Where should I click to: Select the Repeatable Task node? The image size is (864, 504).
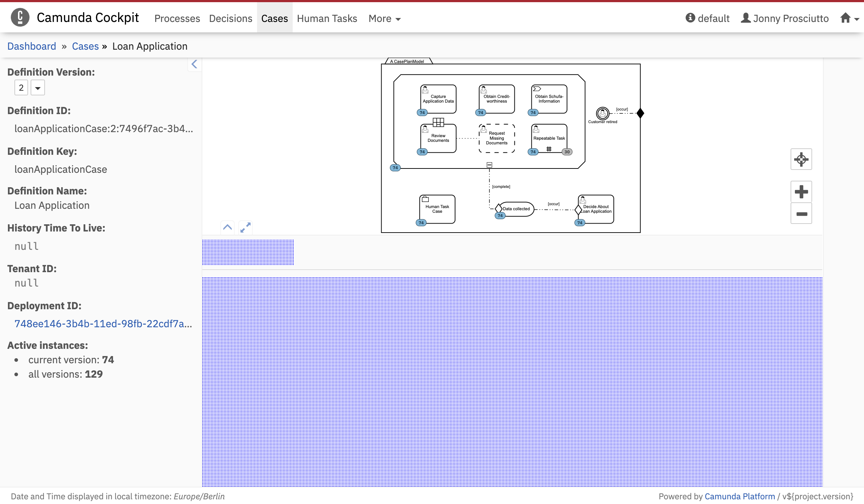[x=549, y=138]
